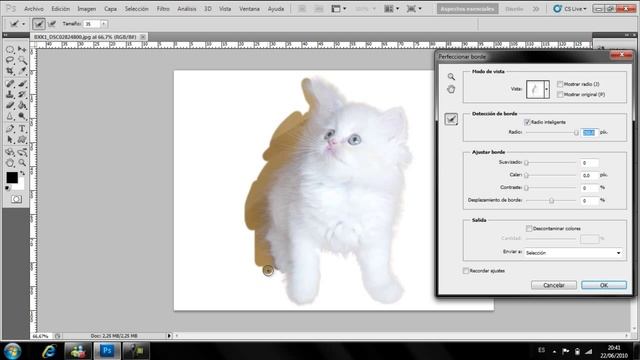Click the Radio slider handle
The height and width of the screenshot is (360, 640).
[576, 133]
